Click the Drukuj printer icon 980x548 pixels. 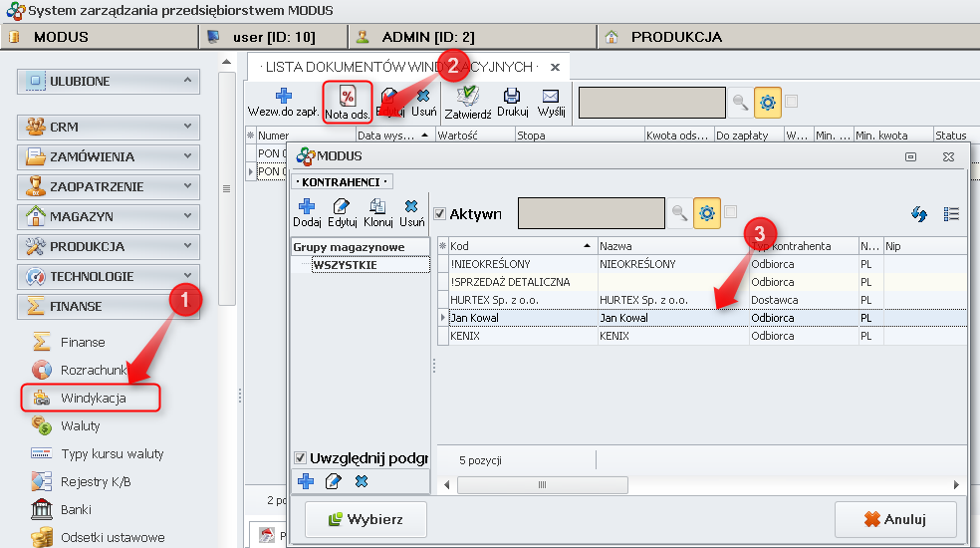(x=512, y=96)
